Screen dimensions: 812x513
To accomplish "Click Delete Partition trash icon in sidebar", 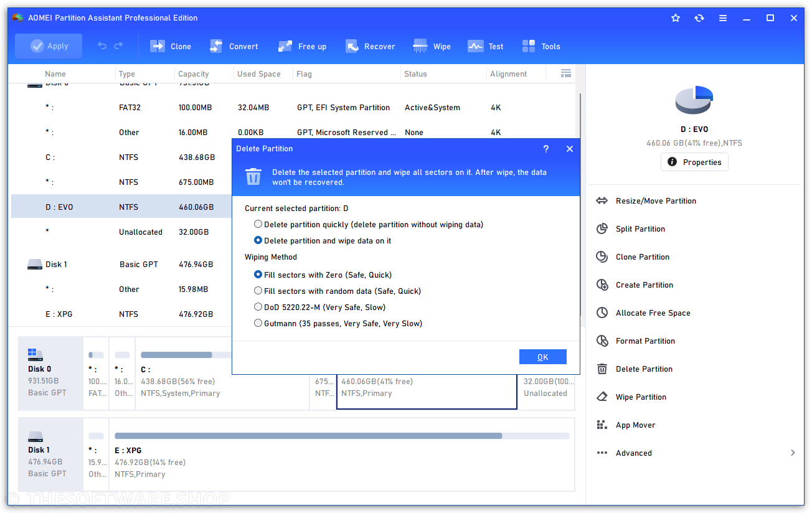I will point(602,369).
